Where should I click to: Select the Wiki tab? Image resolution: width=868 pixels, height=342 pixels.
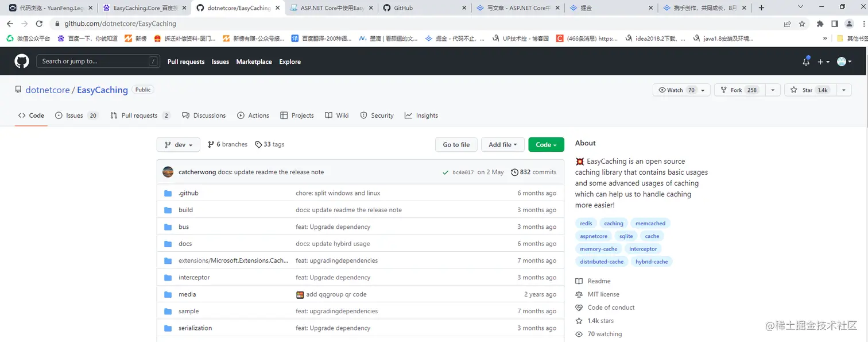(336, 116)
